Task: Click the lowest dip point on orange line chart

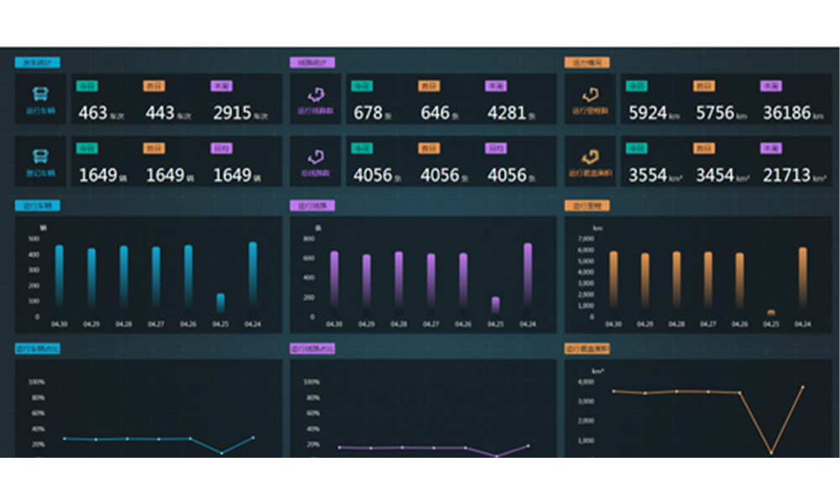Action: [771, 453]
